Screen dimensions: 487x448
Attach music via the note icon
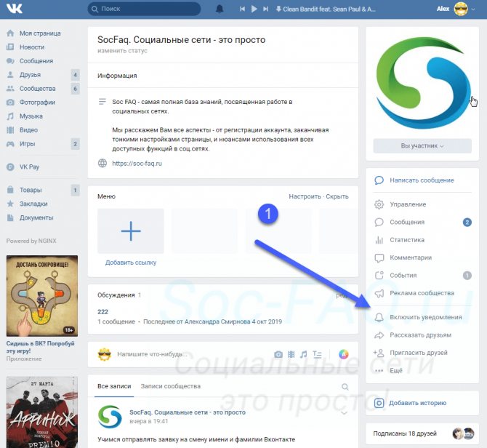pos(303,354)
